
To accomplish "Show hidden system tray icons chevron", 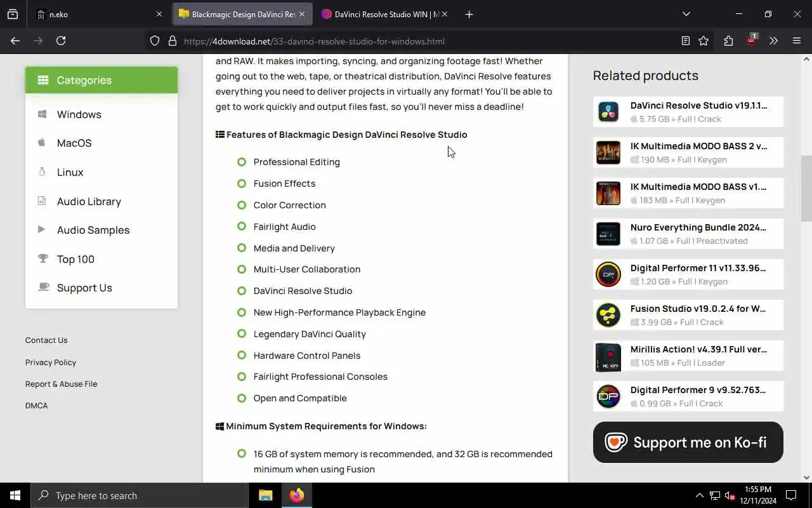I will click(699, 495).
